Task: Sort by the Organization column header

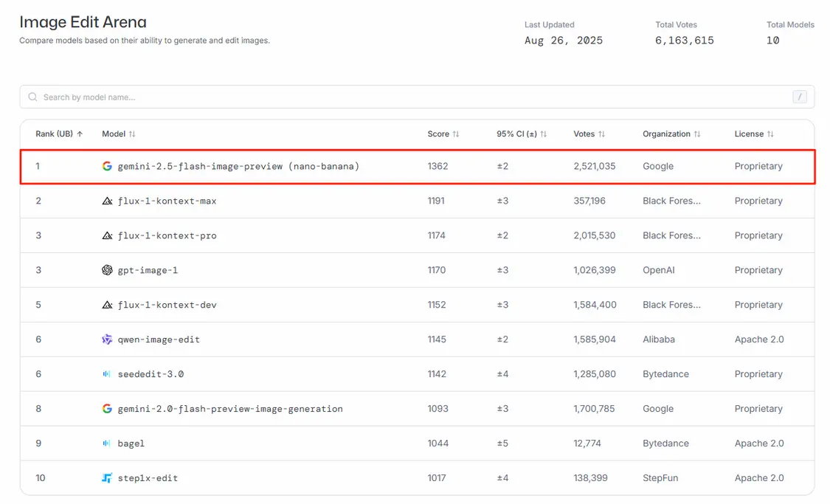Action: coord(671,134)
